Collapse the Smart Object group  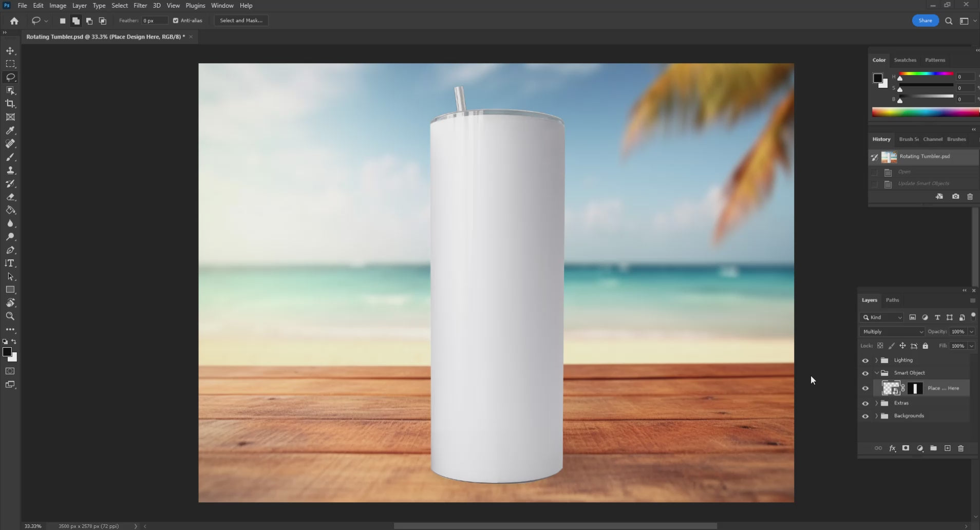tap(877, 373)
